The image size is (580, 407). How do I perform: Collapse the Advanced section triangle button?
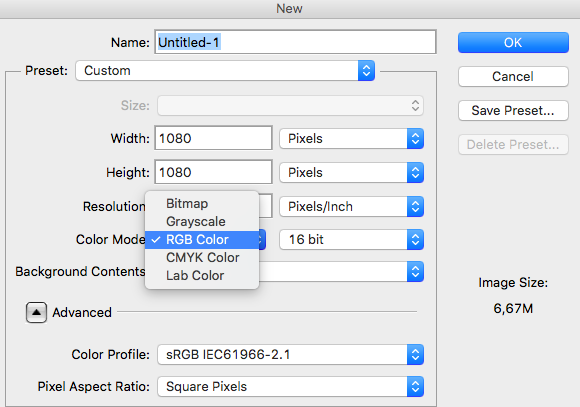[36, 313]
